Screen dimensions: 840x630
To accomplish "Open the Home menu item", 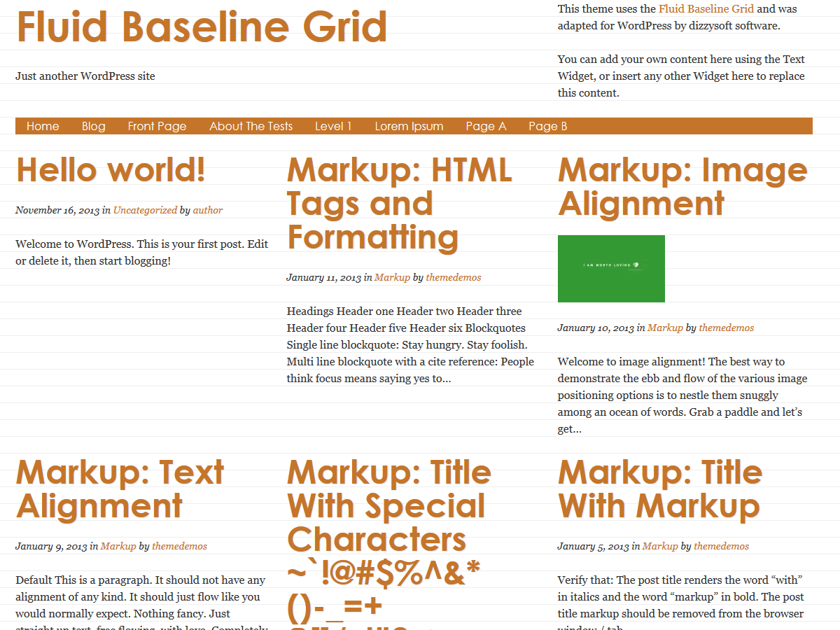I will 43,126.
